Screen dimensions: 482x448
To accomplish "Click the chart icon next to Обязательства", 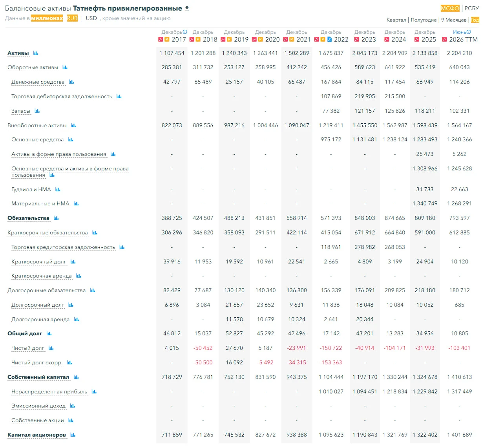I will point(56,218).
